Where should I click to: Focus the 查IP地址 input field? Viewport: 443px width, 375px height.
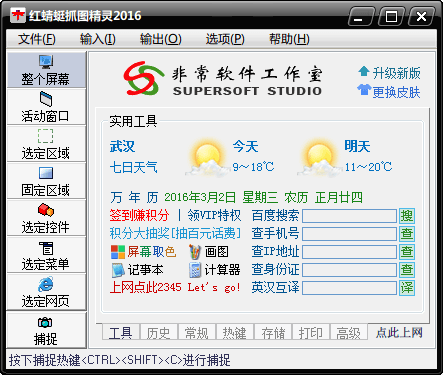point(350,252)
